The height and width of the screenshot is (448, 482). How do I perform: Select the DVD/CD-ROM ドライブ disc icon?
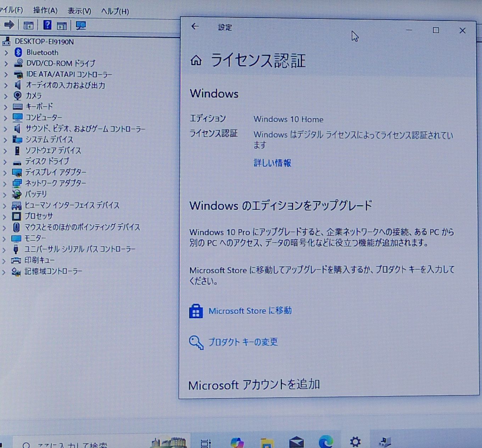pyautogui.click(x=18, y=63)
